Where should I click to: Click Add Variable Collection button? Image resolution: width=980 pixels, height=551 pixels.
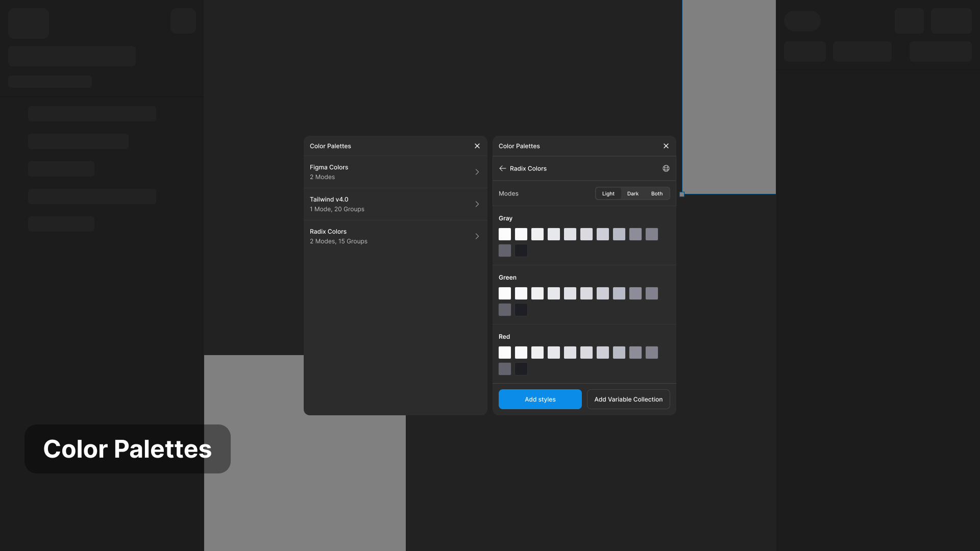coord(628,399)
